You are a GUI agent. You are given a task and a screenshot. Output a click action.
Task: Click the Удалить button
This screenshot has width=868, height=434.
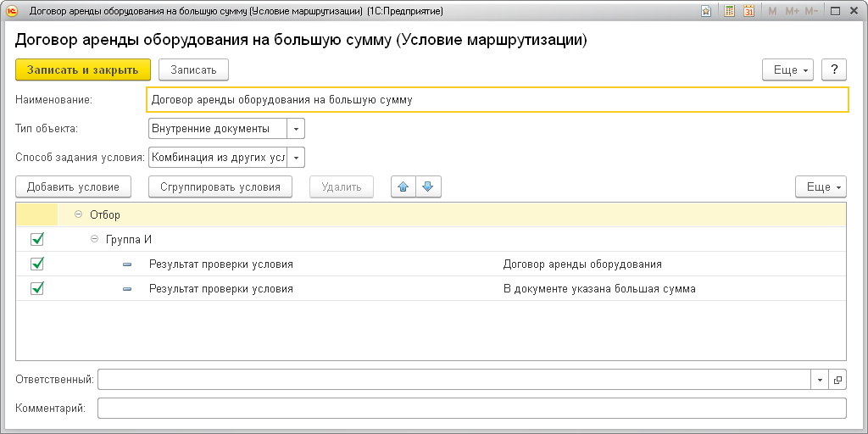[342, 187]
